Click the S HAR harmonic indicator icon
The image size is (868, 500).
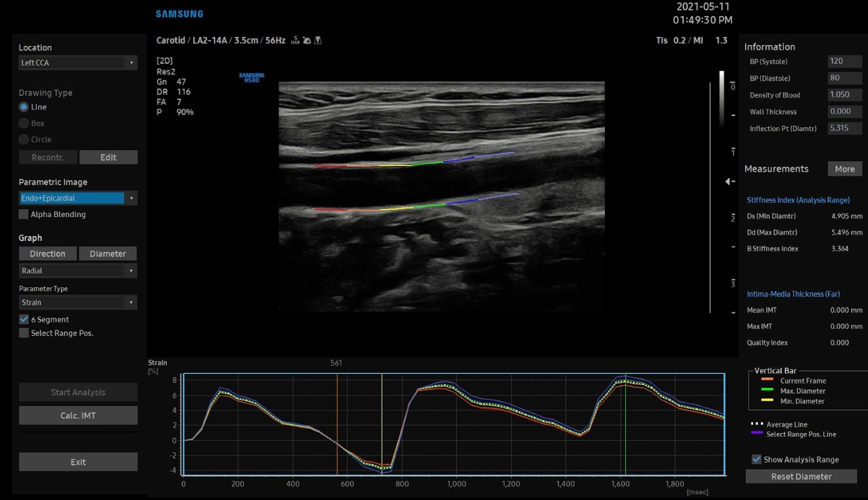pyautogui.click(x=296, y=41)
